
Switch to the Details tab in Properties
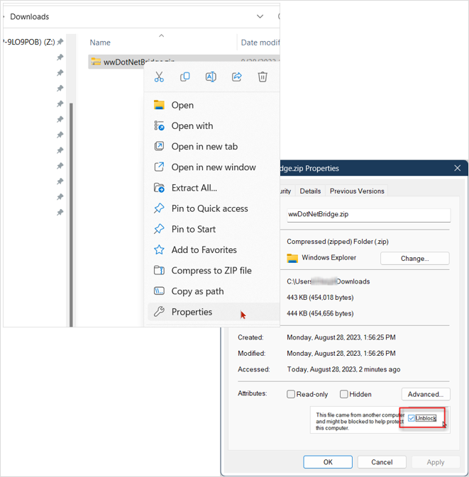point(310,191)
